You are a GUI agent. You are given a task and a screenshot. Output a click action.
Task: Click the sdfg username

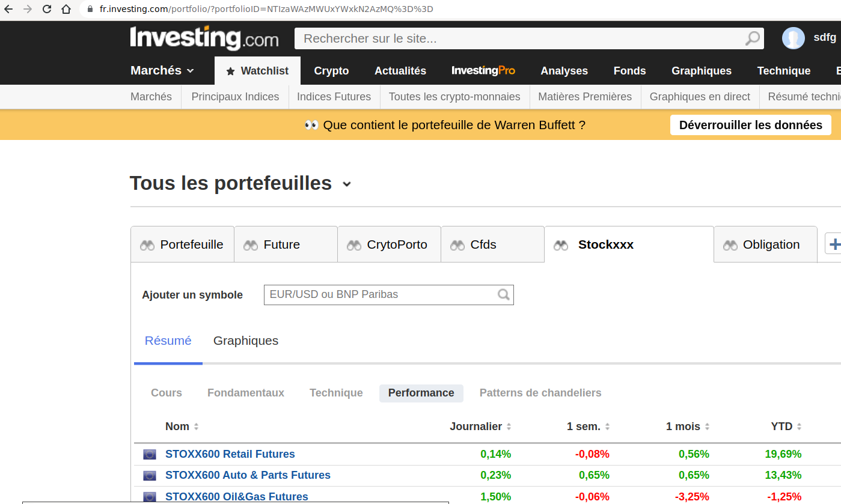pos(825,37)
